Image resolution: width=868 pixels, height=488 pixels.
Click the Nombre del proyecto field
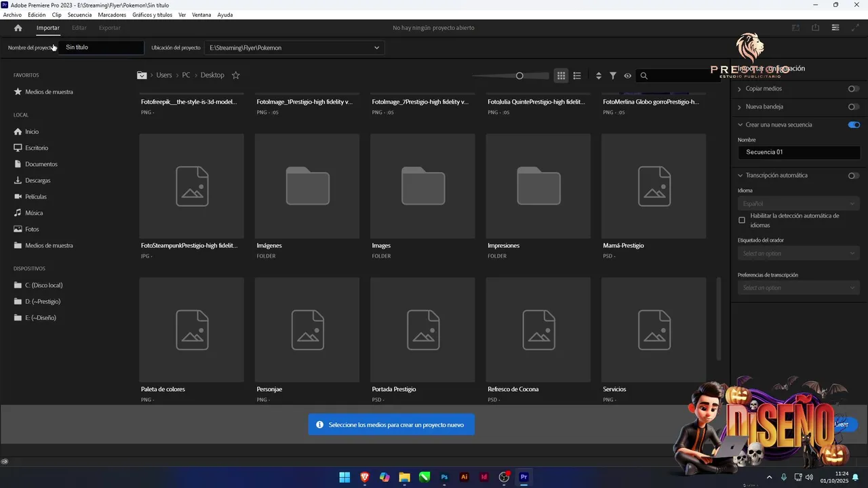pyautogui.click(x=101, y=47)
